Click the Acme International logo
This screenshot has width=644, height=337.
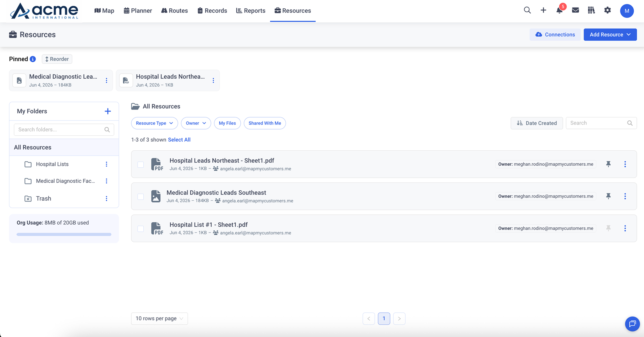coord(44,11)
